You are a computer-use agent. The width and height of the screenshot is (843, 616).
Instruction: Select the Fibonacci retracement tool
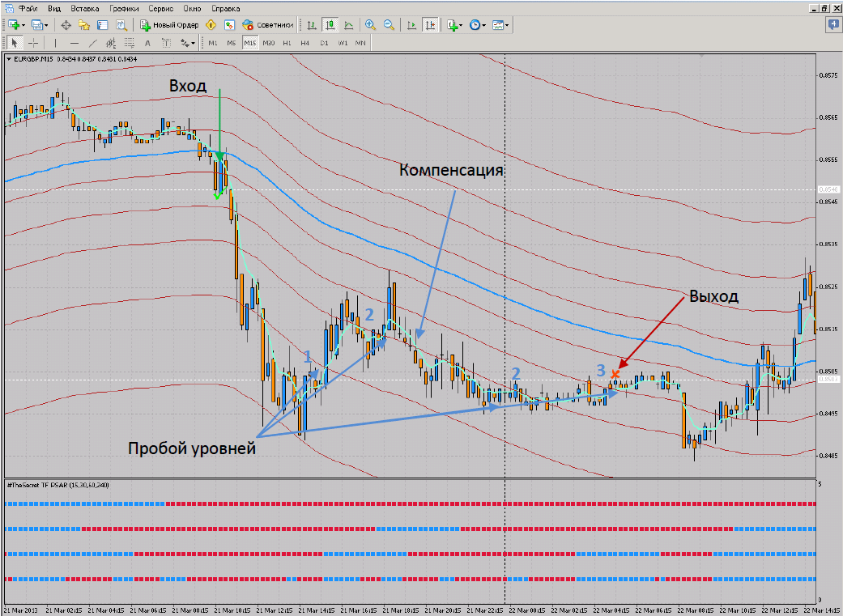129,43
